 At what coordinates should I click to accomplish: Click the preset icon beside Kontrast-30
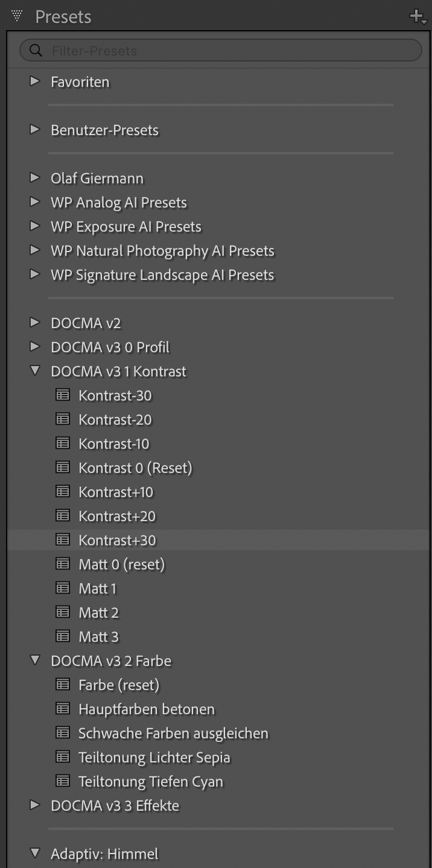pyautogui.click(x=63, y=395)
